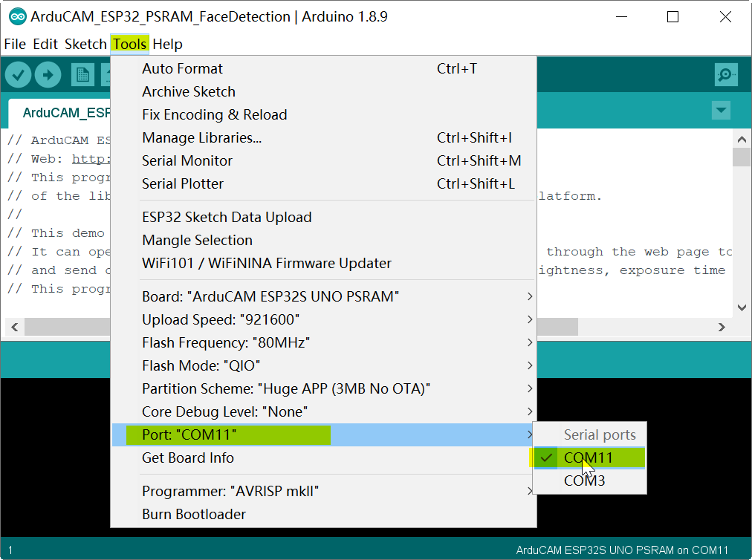
Task: Click the editor scroll up arrow
Action: (742, 140)
